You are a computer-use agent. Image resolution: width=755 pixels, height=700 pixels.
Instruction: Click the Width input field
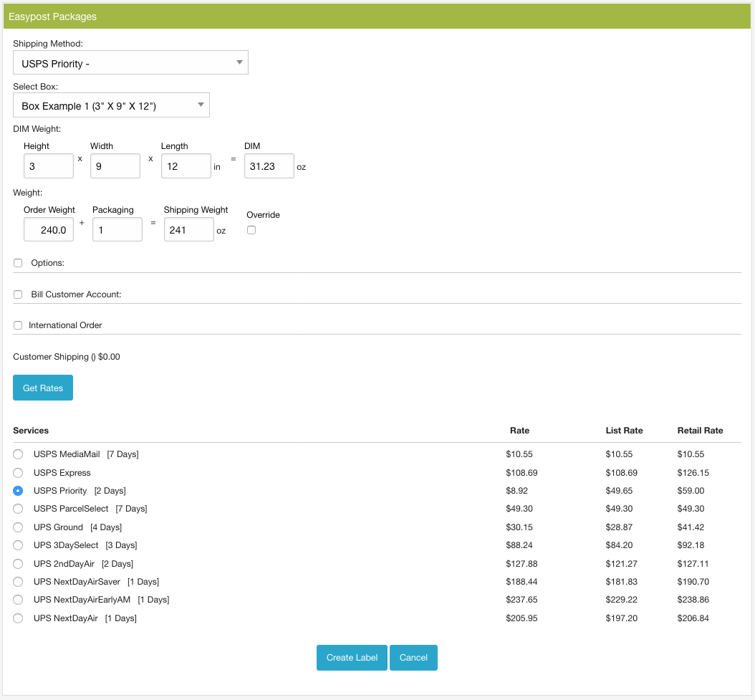(x=115, y=166)
